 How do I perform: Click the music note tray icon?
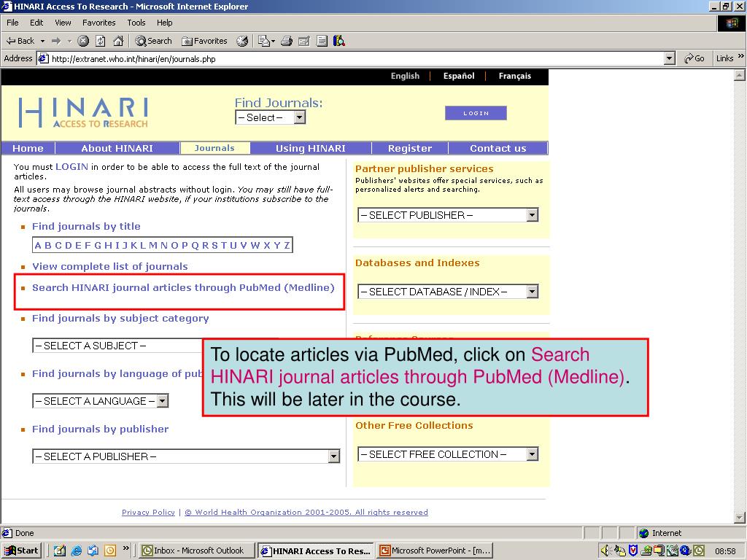coord(619,551)
